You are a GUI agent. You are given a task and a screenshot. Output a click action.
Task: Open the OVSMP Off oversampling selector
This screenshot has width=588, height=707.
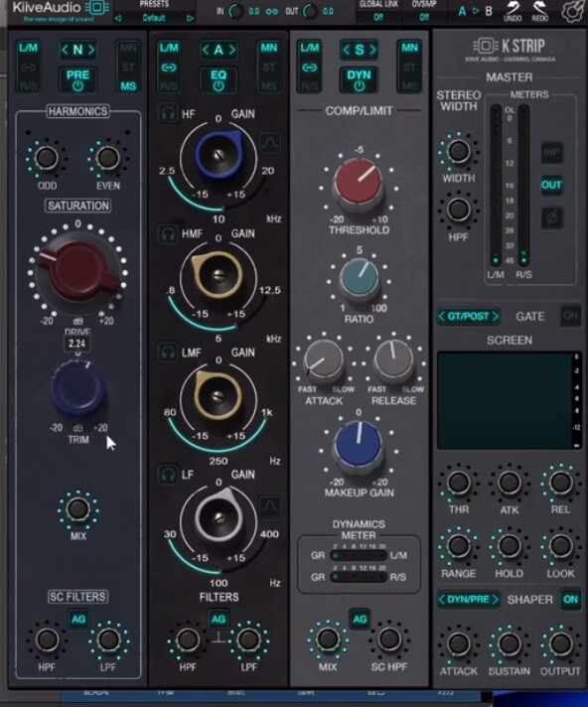(423, 17)
